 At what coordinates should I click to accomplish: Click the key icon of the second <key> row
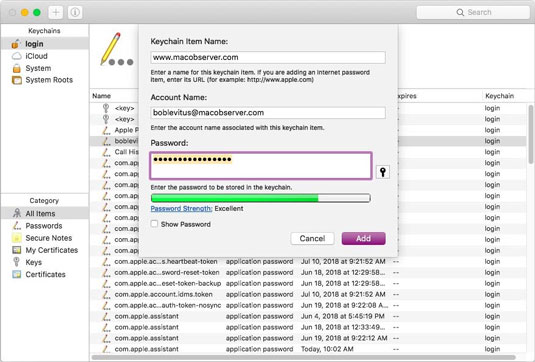click(x=106, y=119)
